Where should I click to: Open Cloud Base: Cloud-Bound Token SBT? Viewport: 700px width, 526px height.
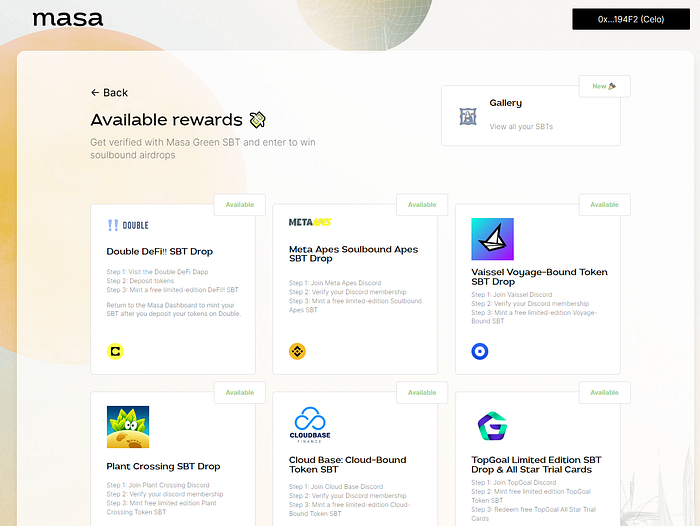click(x=347, y=464)
